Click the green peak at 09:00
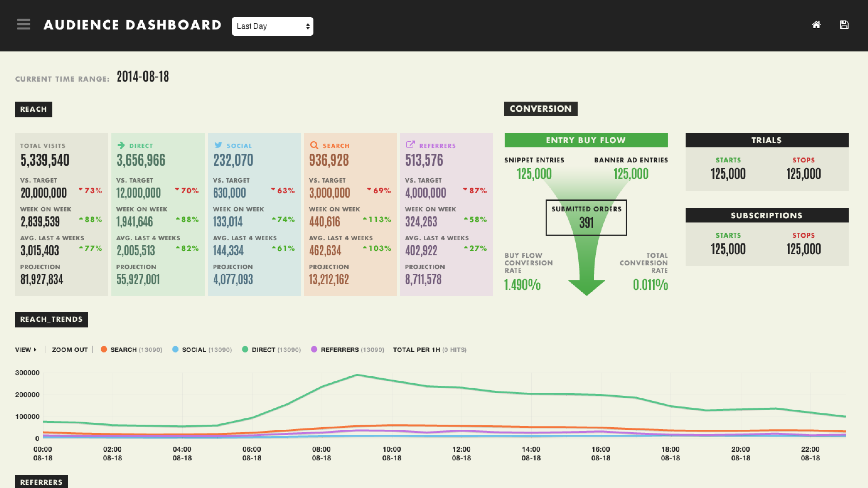This screenshot has width=868, height=488. pyautogui.click(x=357, y=375)
